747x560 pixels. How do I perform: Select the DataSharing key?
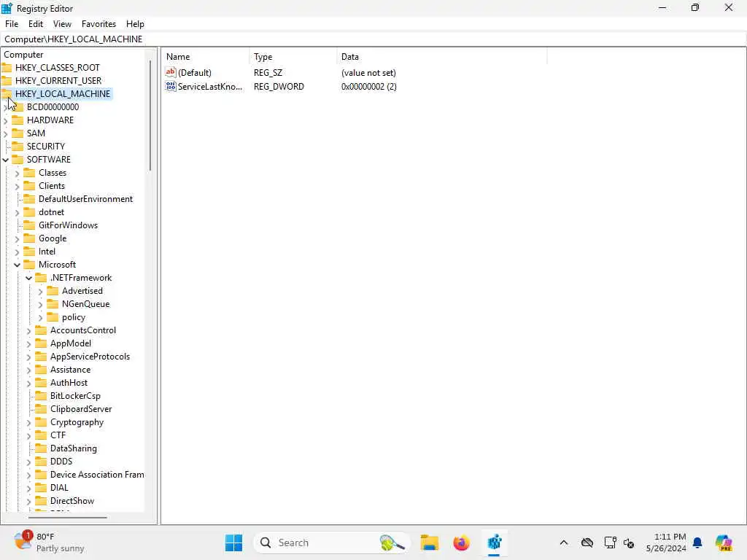[74, 448]
